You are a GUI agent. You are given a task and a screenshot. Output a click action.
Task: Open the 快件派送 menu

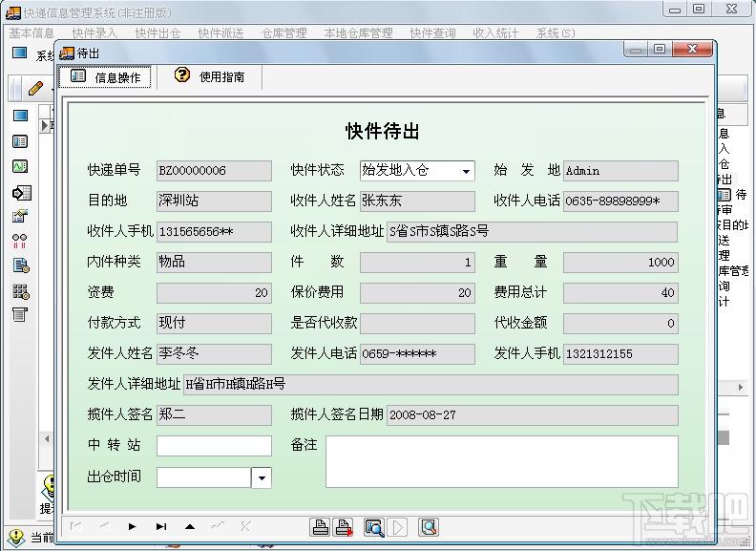tap(220, 32)
